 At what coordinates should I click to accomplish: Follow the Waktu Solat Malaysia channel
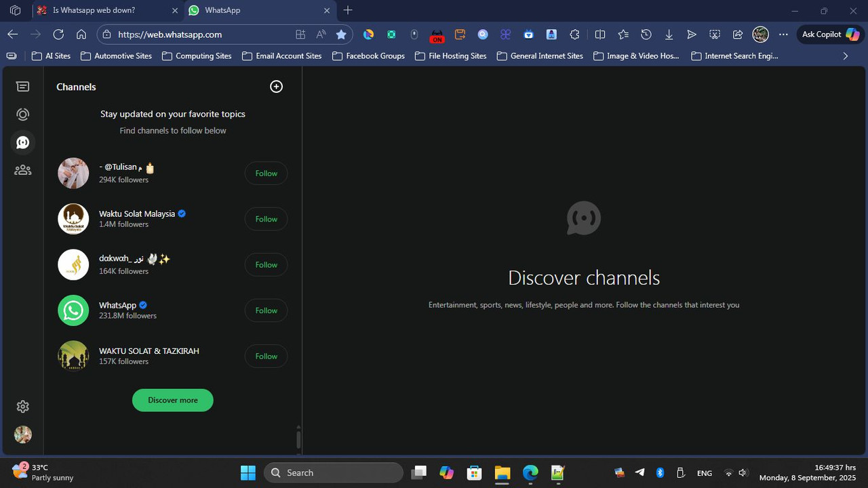[266, 219]
